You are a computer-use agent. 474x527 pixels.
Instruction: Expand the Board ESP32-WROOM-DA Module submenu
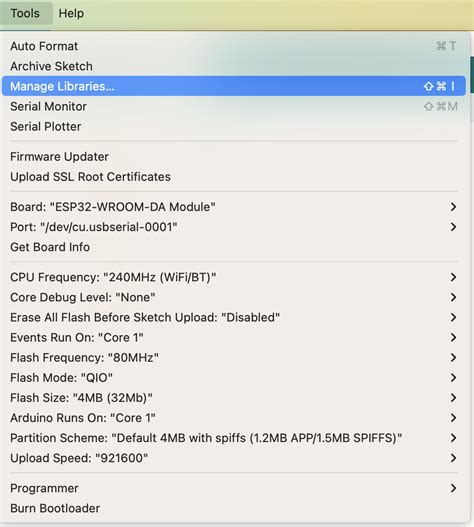point(234,207)
